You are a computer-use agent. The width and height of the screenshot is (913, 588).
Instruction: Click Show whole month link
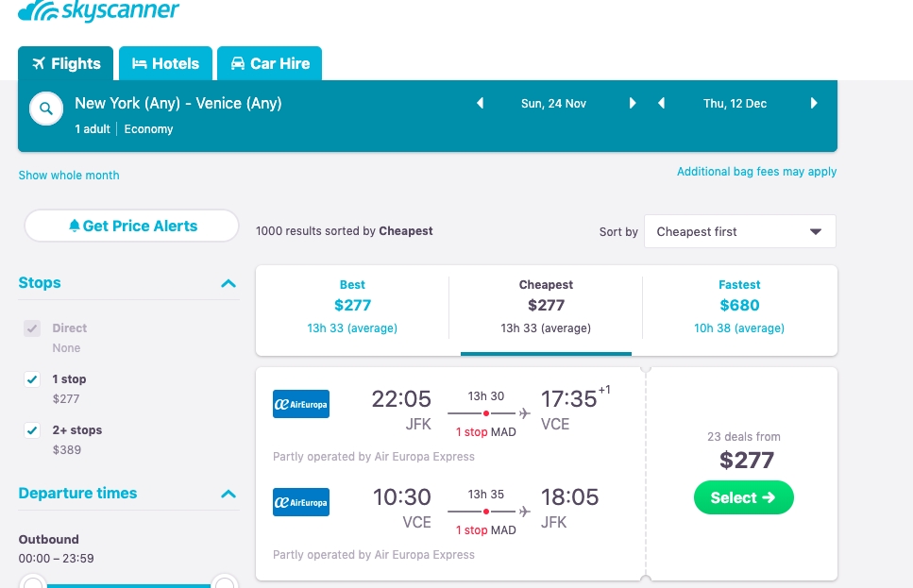pyautogui.click(x=69, y=176)
